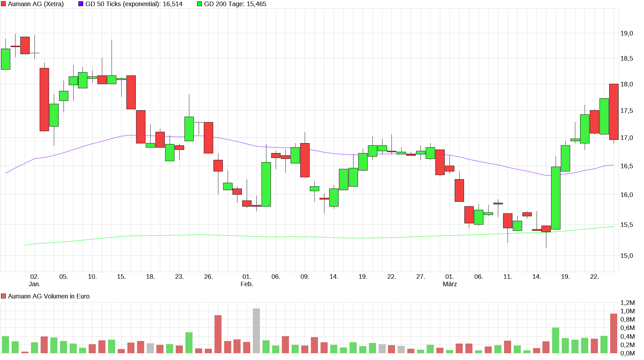Screen dimensions: 644x360
Task: Click the 0,0M volume axis label
Action: 628,353
